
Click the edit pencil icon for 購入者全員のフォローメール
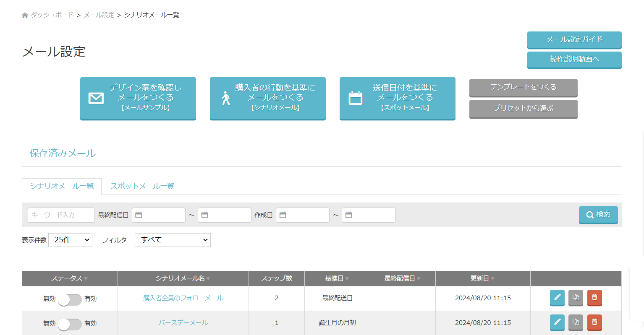click(557, 298)
